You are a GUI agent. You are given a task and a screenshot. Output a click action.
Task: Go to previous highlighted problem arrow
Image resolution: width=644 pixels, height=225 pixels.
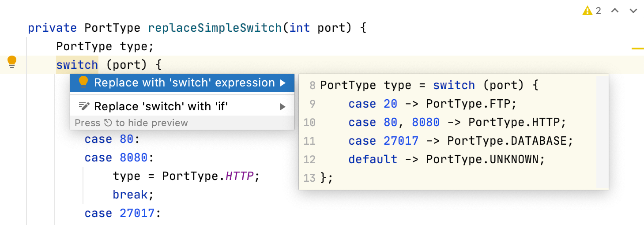click(615, 11)
